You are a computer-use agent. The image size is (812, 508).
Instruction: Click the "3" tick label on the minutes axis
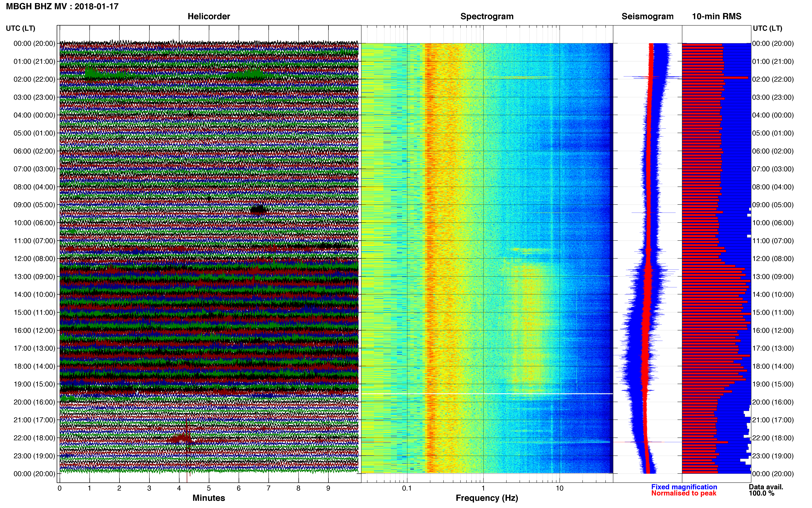[149, 488]
